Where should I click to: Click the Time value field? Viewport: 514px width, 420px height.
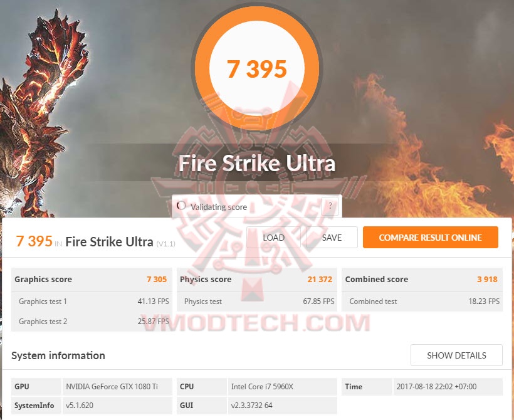coord(448,387)
